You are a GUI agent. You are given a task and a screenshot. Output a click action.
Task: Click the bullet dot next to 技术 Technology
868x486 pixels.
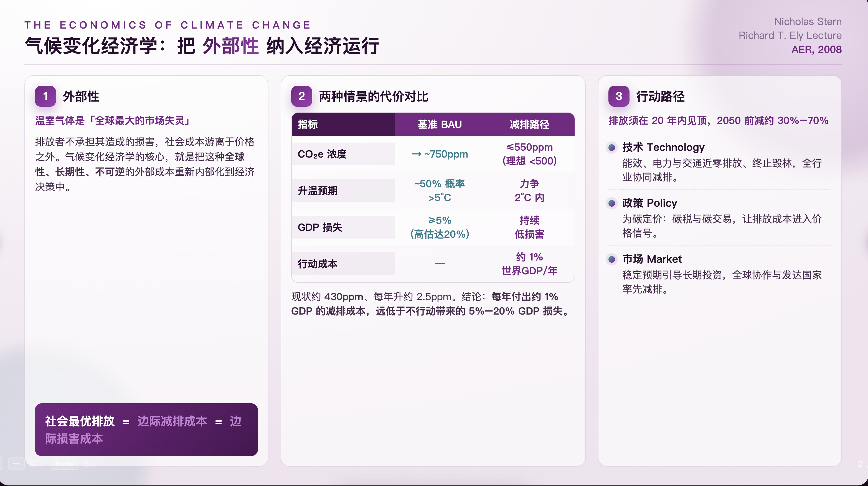point(611,147)
